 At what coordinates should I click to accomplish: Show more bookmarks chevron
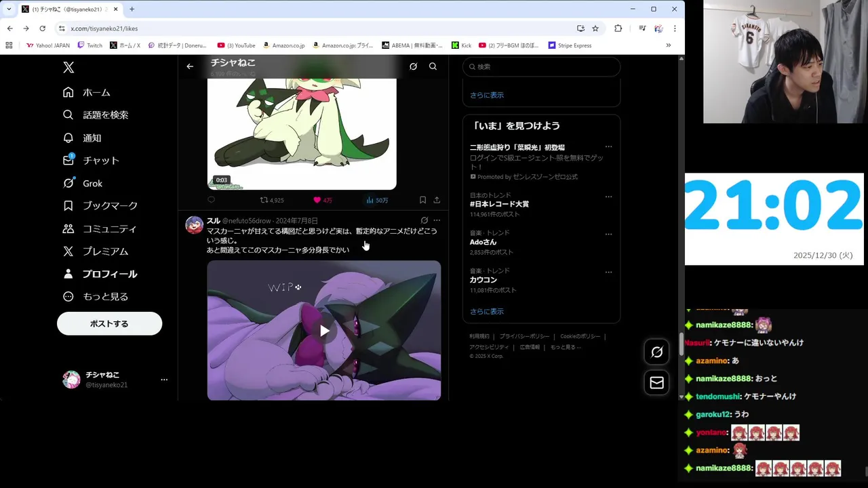tap(668, 45)
